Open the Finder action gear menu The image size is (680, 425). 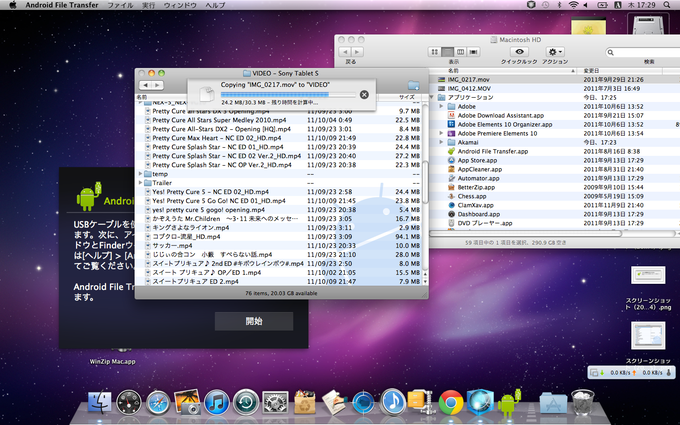click(x=555, y=52)
